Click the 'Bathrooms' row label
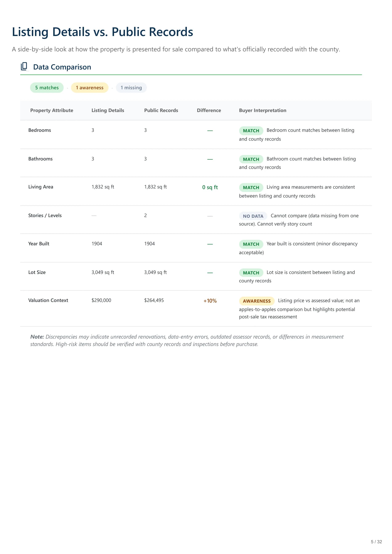This screenshot has width=392, height=554. [x=40, y=159]
